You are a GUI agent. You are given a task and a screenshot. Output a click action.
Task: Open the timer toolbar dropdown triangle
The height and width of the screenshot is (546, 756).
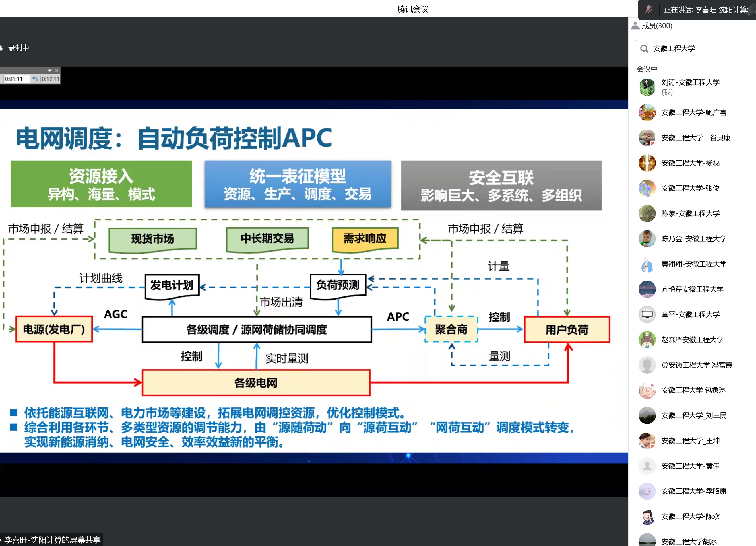(x=50, y=71)
